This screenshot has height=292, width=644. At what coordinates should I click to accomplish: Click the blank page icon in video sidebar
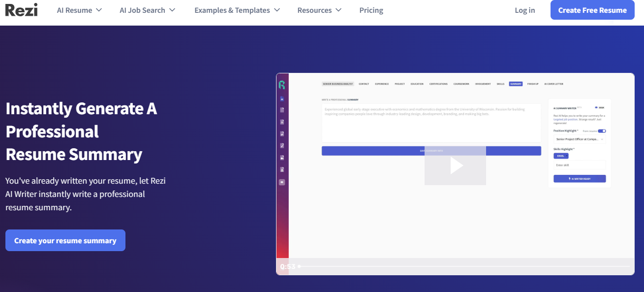pyautogui.click(x=282, y=110)
